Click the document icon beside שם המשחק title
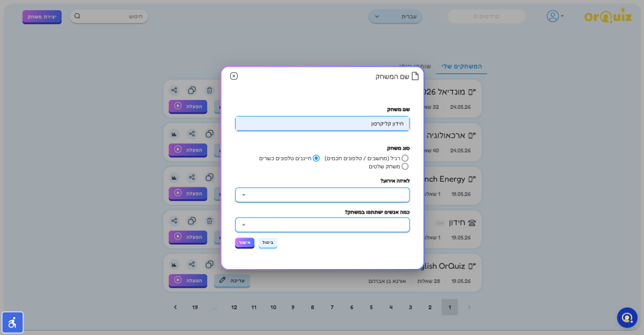644x335 pixels. (x=415, y=76)
